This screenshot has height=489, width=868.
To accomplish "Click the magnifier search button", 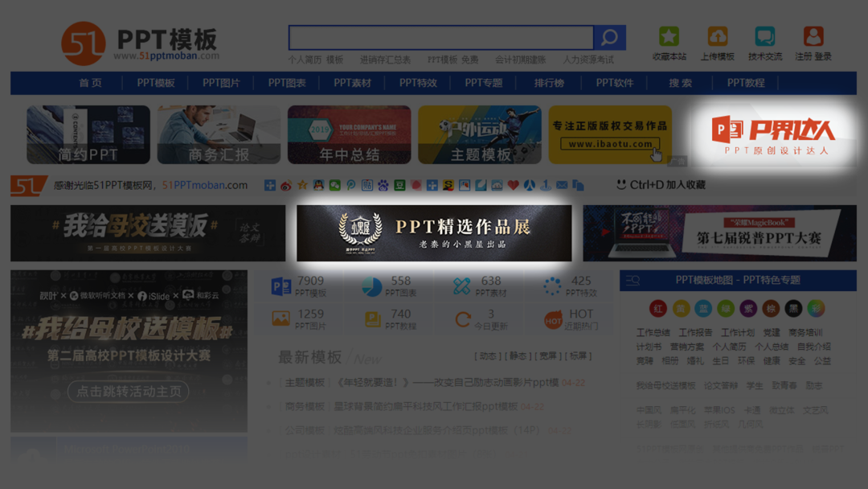I will [x=609, y=38].
